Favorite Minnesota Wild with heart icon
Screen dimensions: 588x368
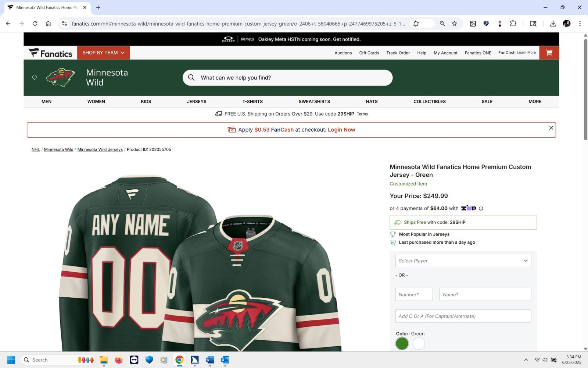(x=35, y=78)
